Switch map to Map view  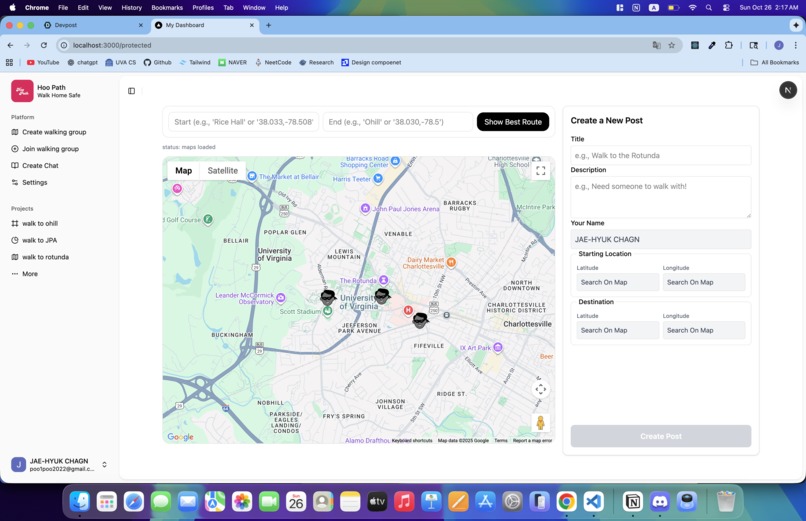point(184,171)
